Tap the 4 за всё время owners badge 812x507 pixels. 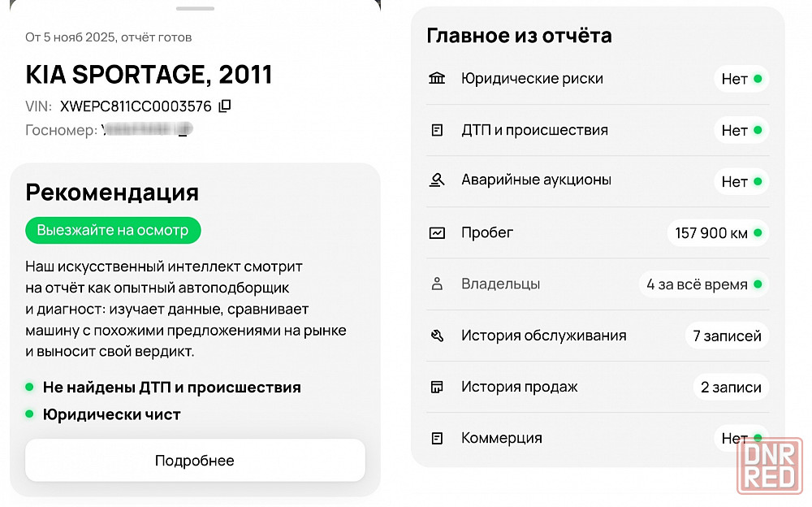pyautogui.click(x=703, y=284)
